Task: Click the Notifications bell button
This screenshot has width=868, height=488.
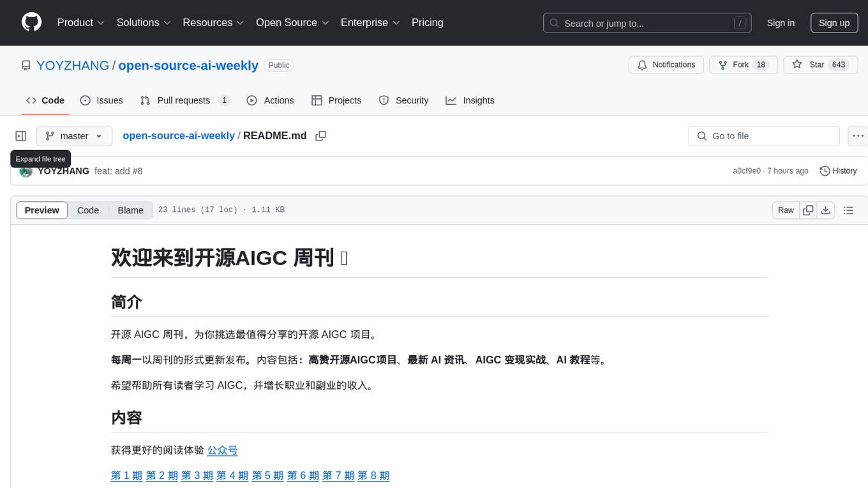Action: (666, 65)
